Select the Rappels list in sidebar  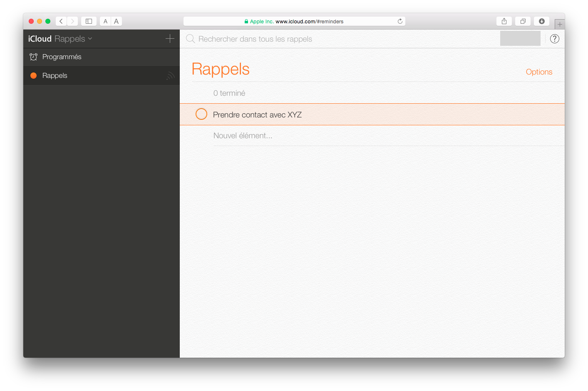pos(55,76)
